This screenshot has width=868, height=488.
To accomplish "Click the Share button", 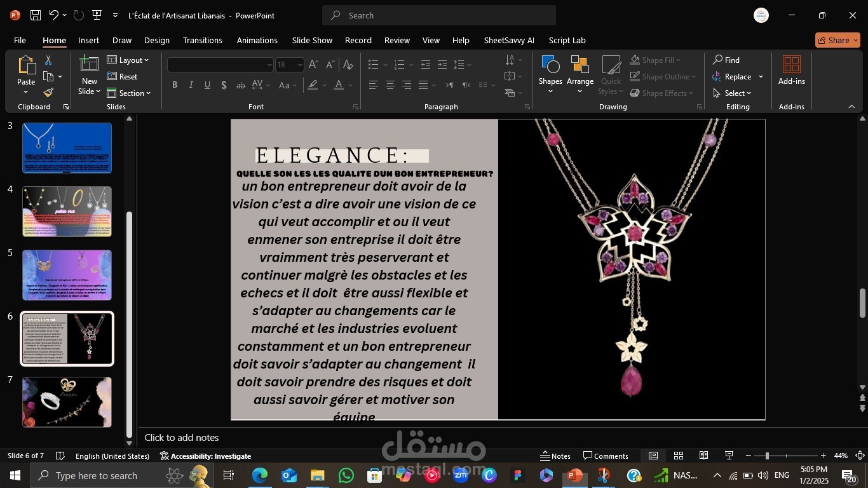I will click(837, 40).
